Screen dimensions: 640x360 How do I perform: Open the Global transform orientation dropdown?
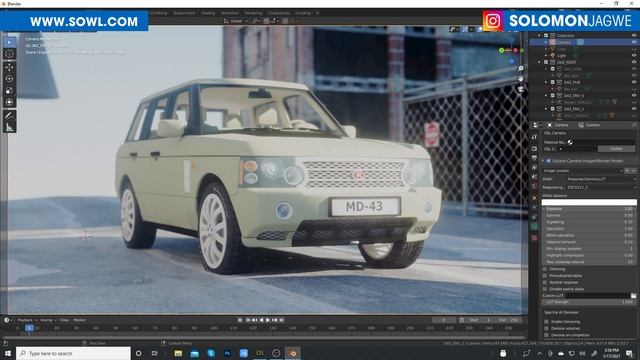tap(237, 21)
